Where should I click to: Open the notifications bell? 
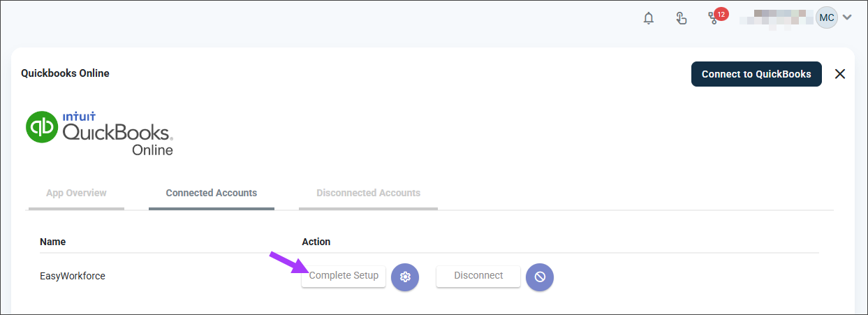[649, 17]
